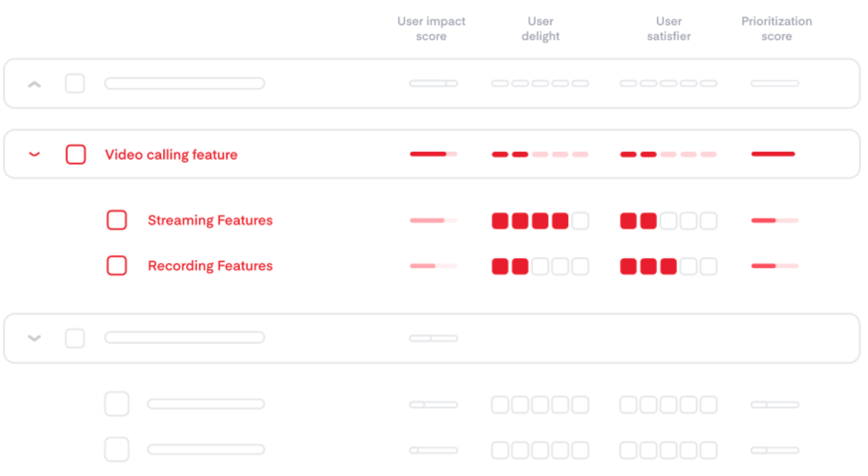Click Streaming Features prioritization score bar

pyautogui.click(x=775, y=220)
